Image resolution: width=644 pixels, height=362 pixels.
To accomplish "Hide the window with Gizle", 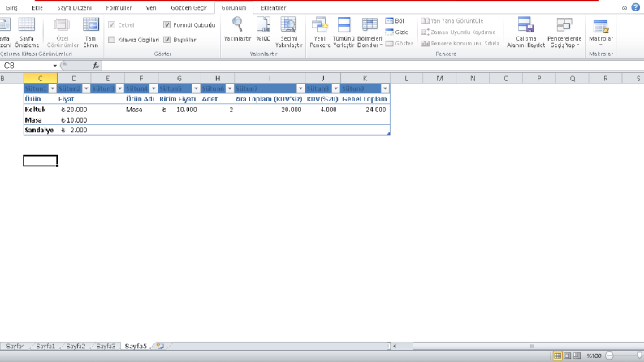I will click(397, 32).
